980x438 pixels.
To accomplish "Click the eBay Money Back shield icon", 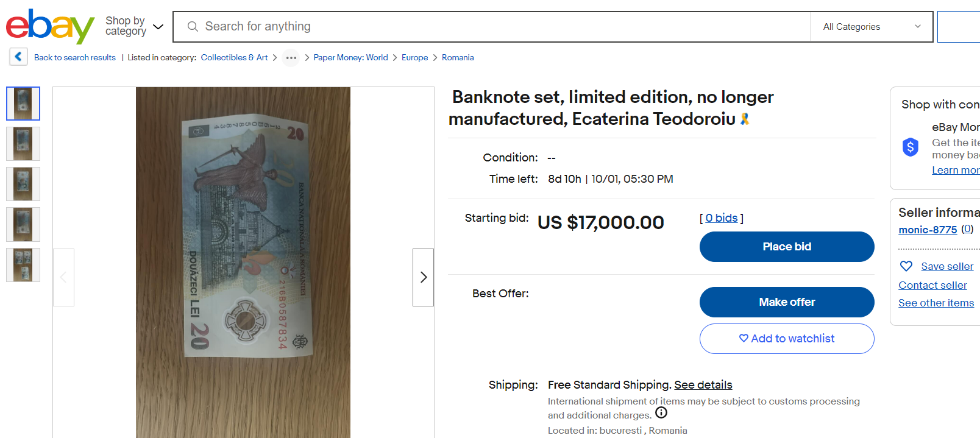I will (911, 147).
